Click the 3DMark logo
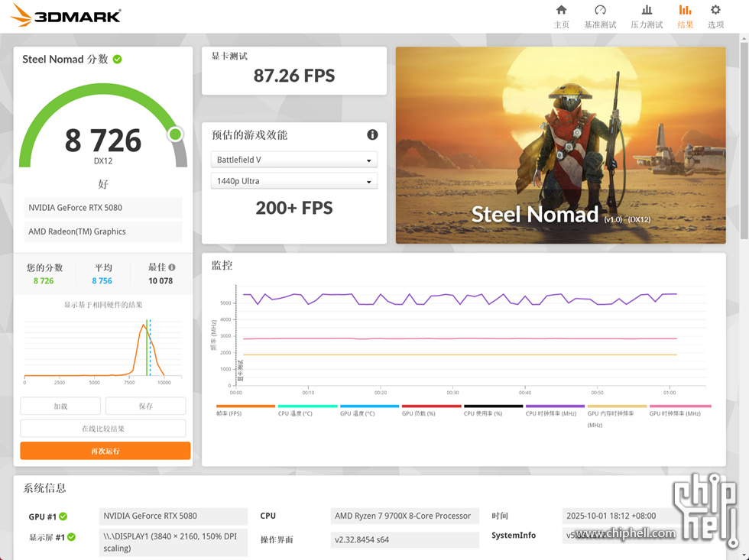The width and height of the screenshot is (749, 560). [66, 16]
